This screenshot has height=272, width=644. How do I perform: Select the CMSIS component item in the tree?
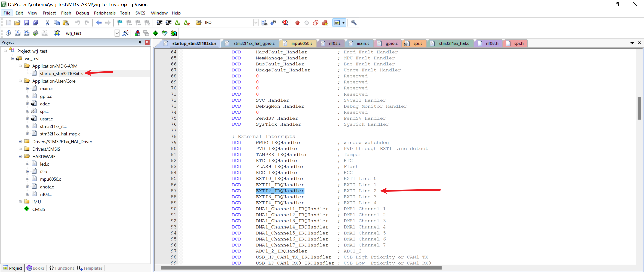[x=39, y=209]
